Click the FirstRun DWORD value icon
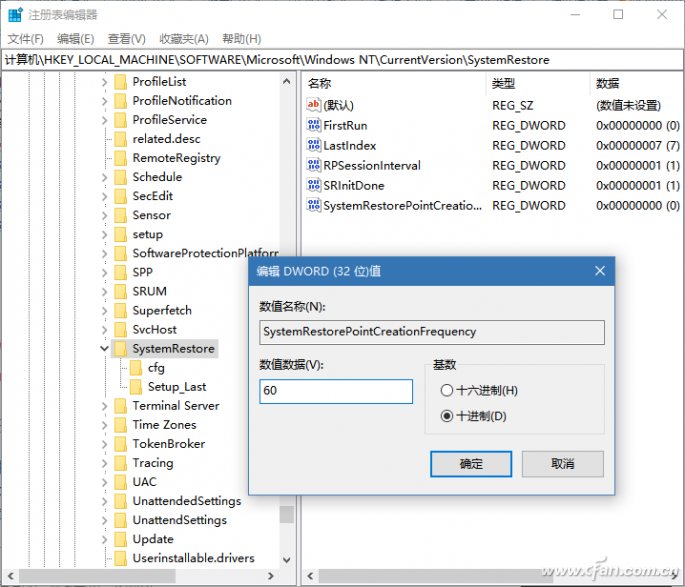This screenshot has width=685, height=587. [x=313, y=125]
